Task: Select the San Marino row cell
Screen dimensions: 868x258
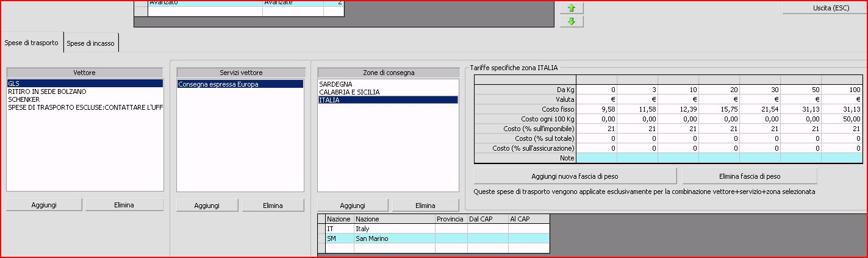Action: pos(395,238)
